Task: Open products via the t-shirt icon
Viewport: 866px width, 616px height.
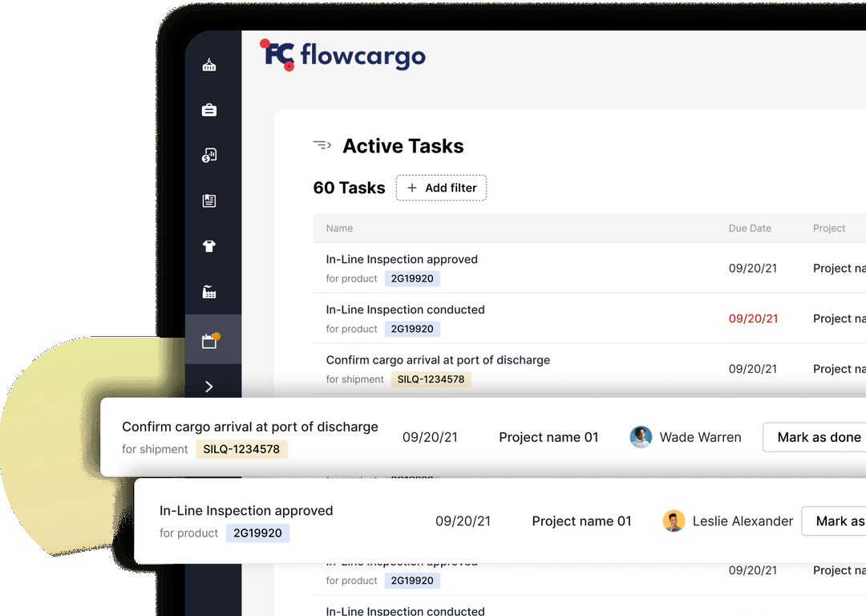Action: coord(209,246)
